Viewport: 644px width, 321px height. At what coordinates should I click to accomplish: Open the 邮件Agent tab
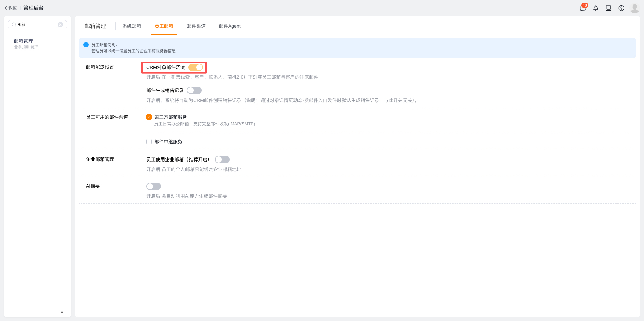click(x=230, y=26)
